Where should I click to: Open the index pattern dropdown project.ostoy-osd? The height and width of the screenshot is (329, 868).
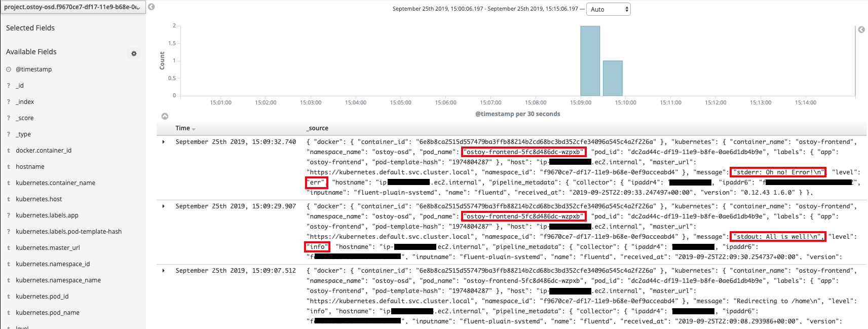[73, 7]
